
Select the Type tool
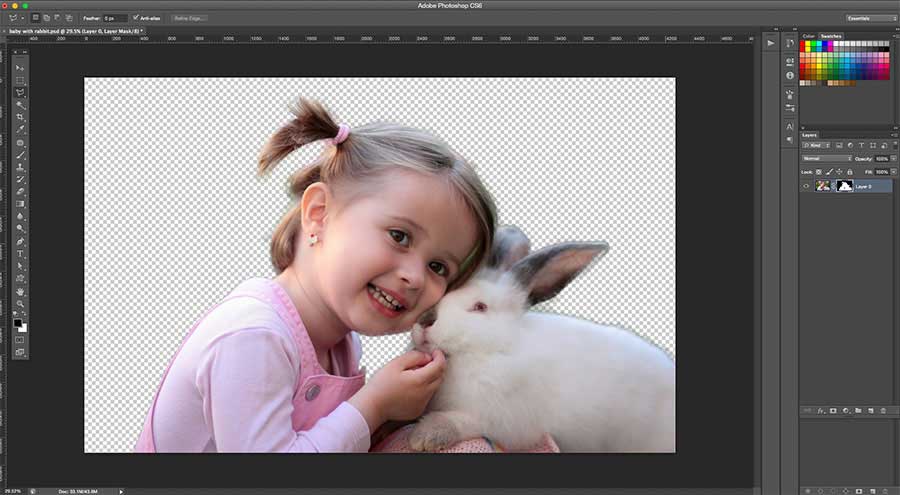click(20, 254)
